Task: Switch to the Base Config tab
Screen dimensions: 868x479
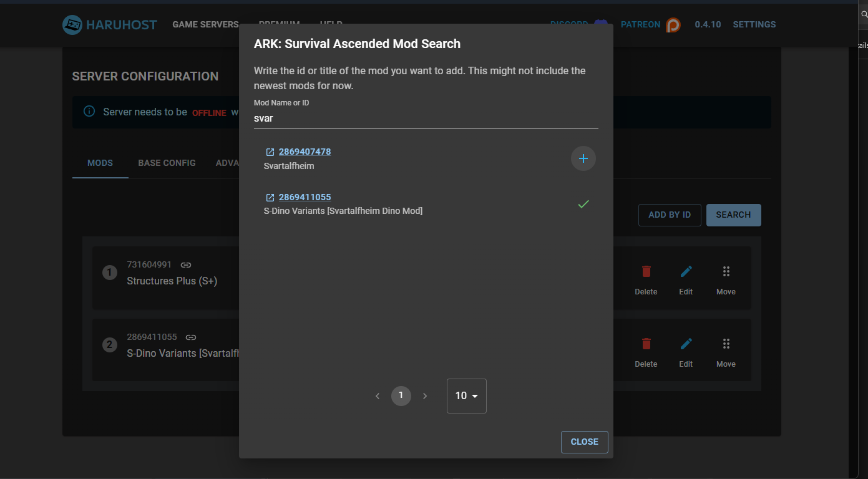Action: [167, 163]
